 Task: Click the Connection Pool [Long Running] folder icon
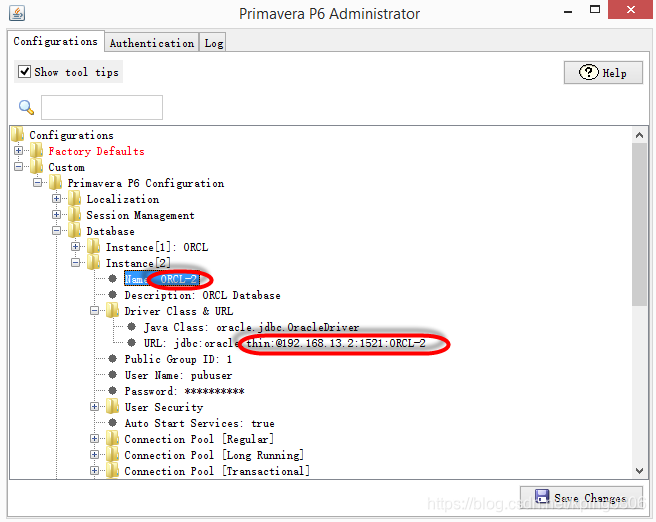click(x=113, y=455)
